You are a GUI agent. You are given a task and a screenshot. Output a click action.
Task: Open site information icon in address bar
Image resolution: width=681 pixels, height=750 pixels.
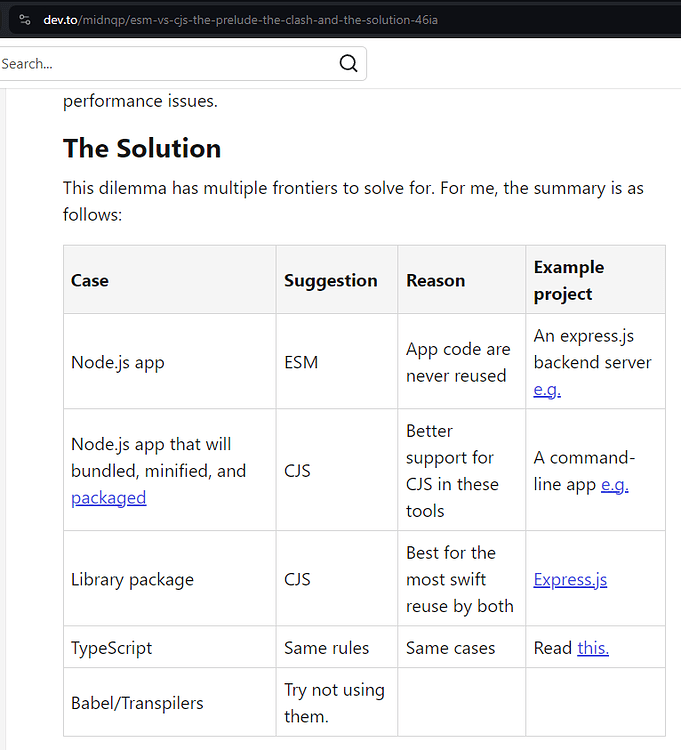[24, 20]
